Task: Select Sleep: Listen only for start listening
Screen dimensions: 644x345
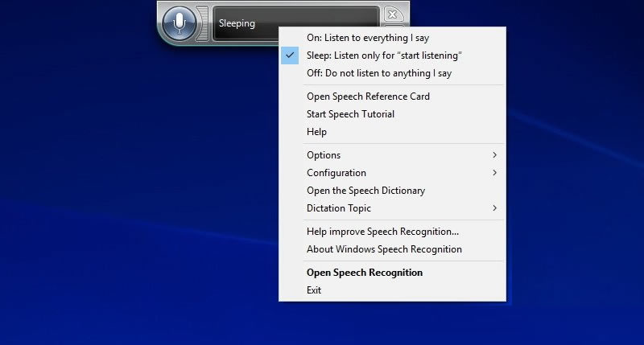Action: point(392,55)
